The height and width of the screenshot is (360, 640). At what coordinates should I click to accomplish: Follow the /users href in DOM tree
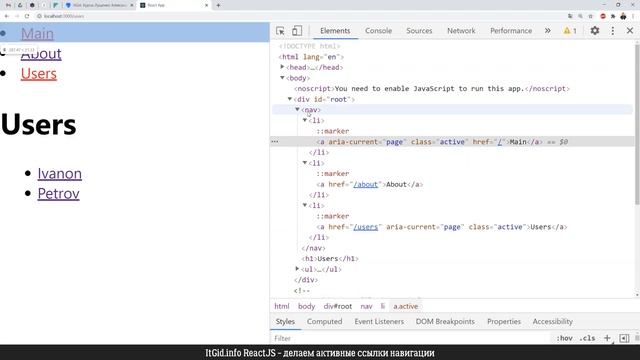[366, 227]
